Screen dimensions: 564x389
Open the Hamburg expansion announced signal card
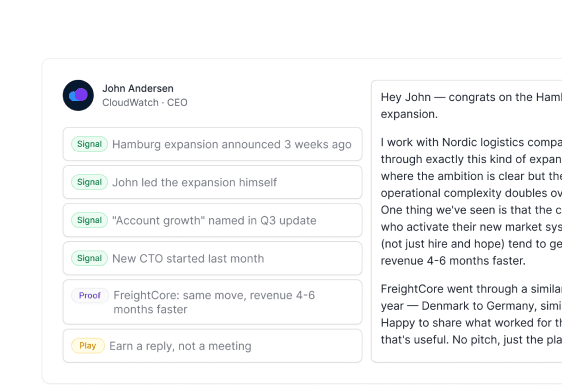pos(212,144)
